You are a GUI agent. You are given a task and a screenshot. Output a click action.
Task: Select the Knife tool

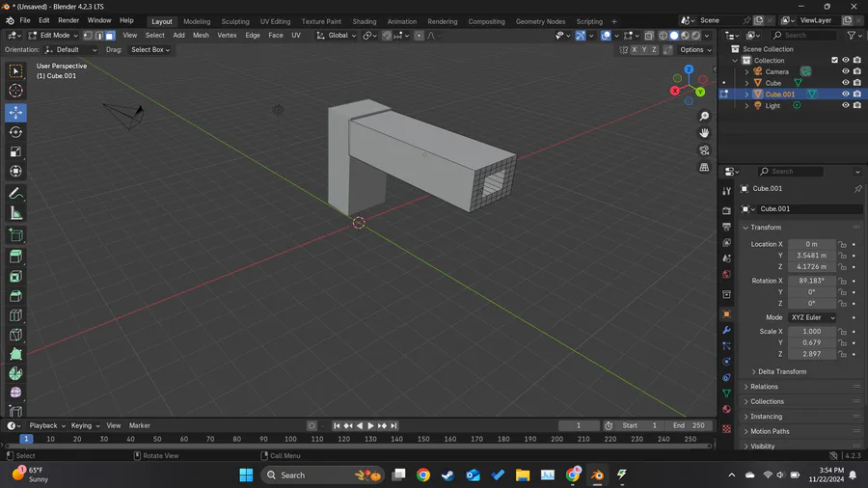(x=15, y=335)
